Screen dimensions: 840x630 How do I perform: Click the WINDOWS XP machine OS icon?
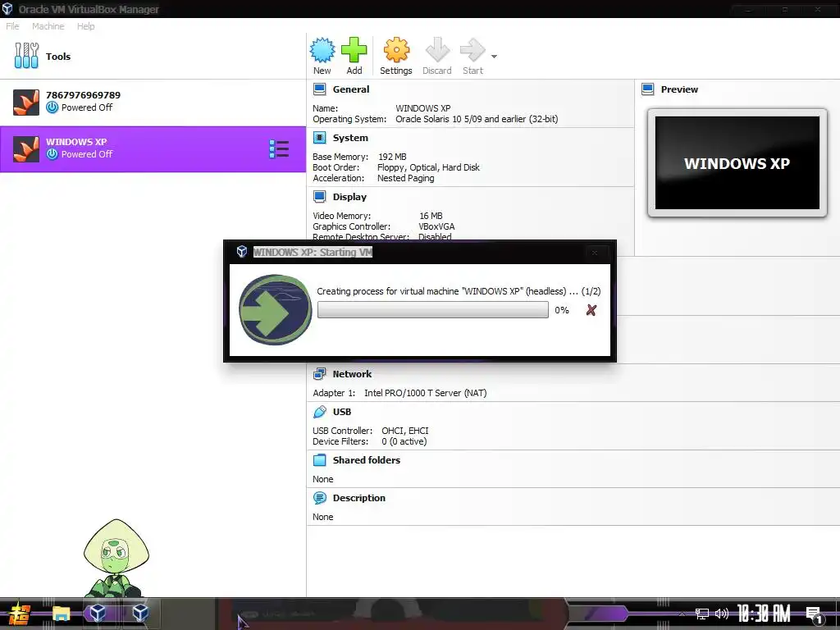click(x=26, y=149)
